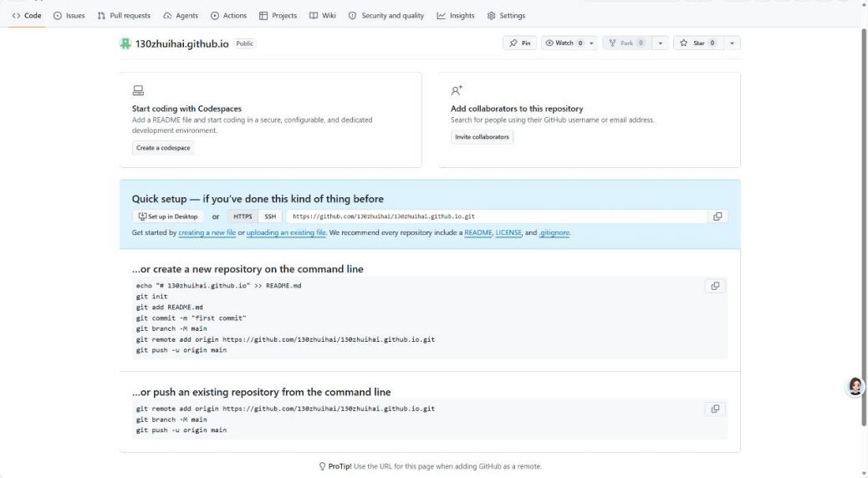Click the Watch button
The height and width of the screenshot is (478, 868).
(x=564, y=43)
